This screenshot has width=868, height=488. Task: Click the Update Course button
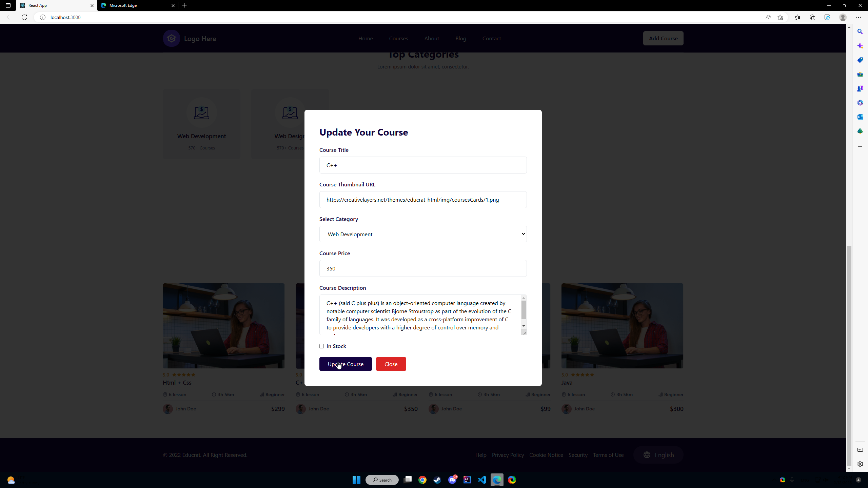[x=345, y=364]
